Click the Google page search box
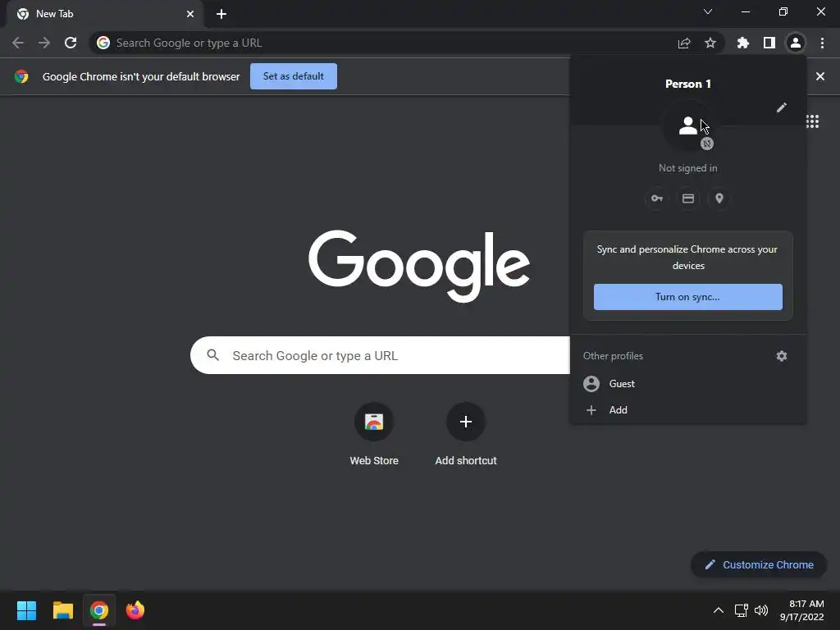 380,355
